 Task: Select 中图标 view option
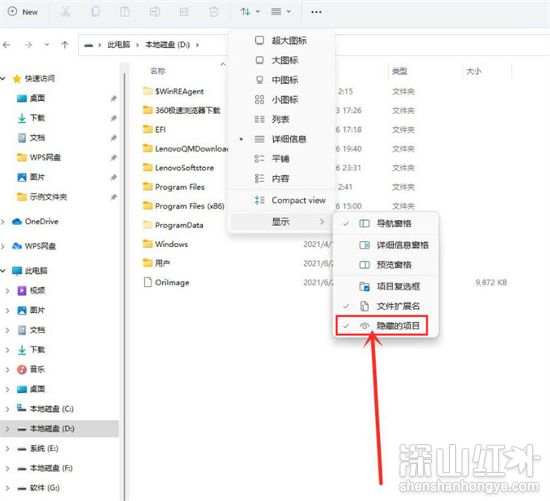[282, 80]
